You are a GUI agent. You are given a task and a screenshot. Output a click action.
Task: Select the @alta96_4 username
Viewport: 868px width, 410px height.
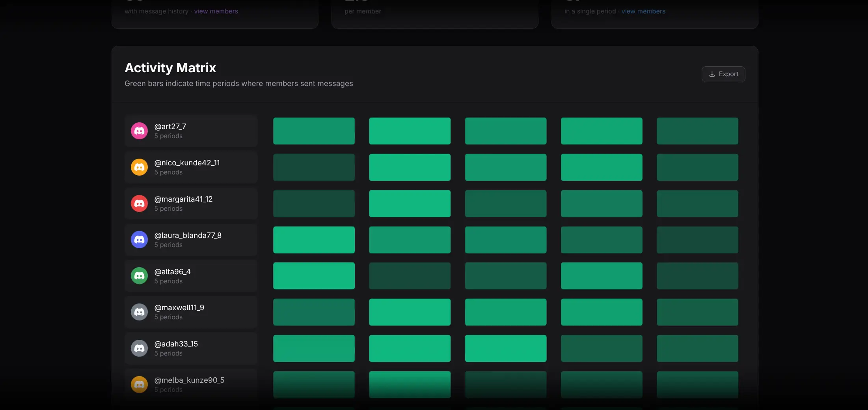[x=172, y=271]
